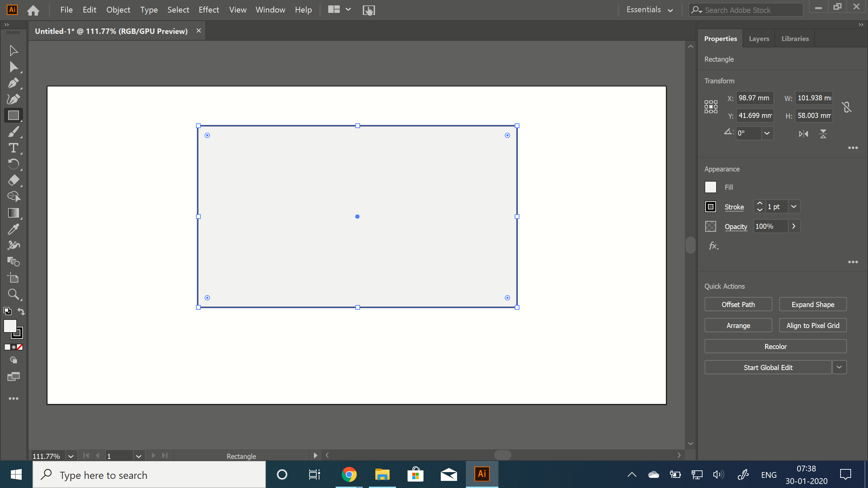Click the Fill color swatch
868x488 pixels.
[x=711, y=187]
